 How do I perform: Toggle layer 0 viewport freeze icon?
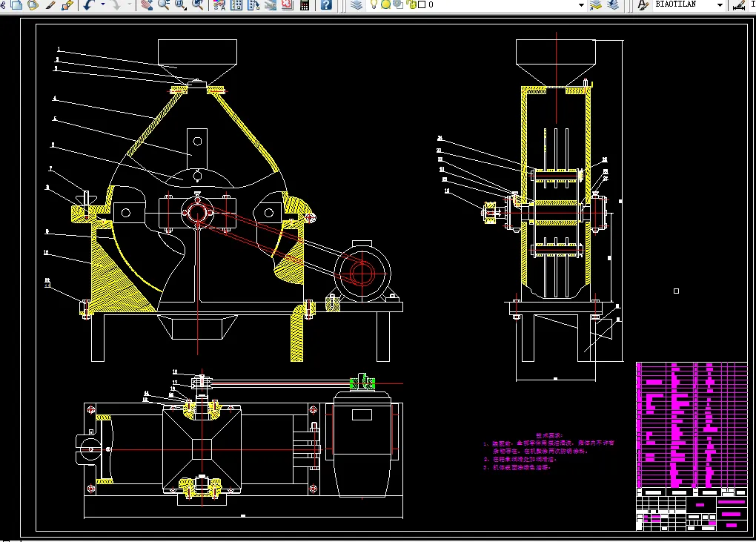(398, 4)
